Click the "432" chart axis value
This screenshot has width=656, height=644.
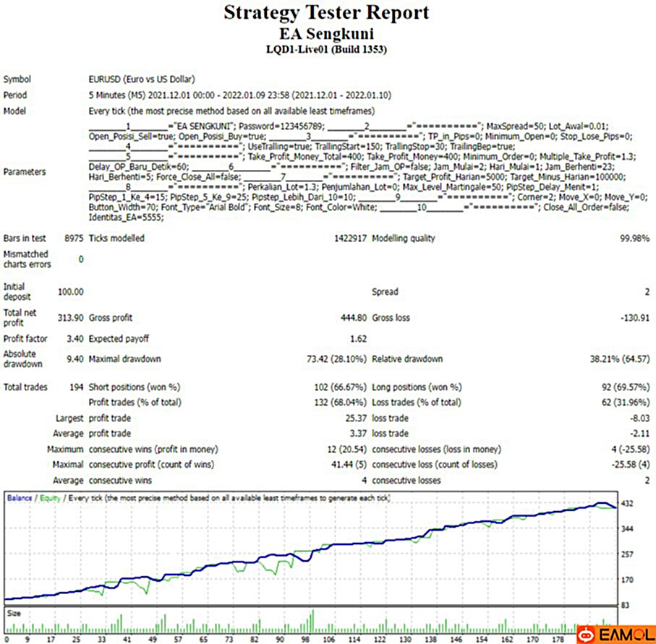[x=627, y=504]
